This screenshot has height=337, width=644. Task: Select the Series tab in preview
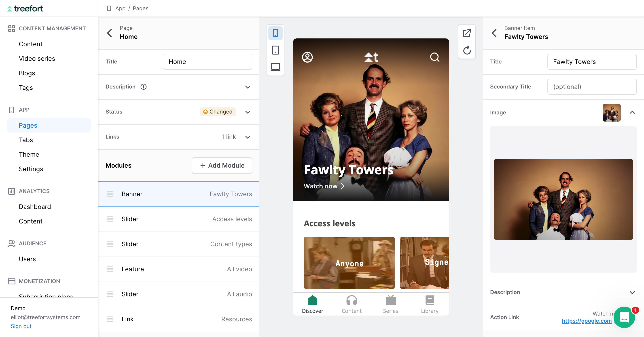(390, 304)
